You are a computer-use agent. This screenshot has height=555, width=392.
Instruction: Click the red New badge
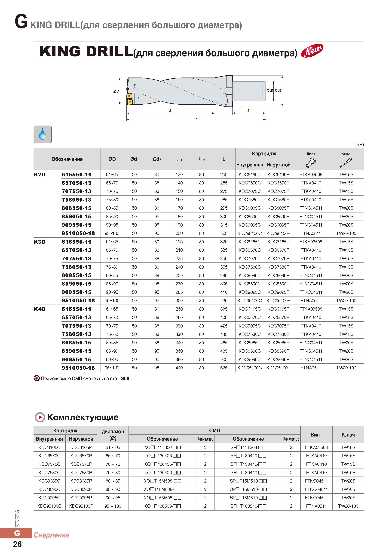(x=312, y=51)
